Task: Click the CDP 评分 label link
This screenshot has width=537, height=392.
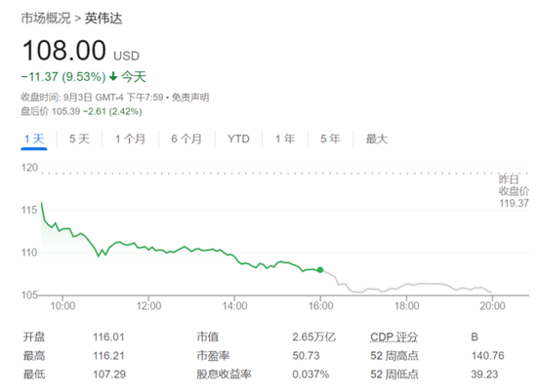Action: click(393, 337)
